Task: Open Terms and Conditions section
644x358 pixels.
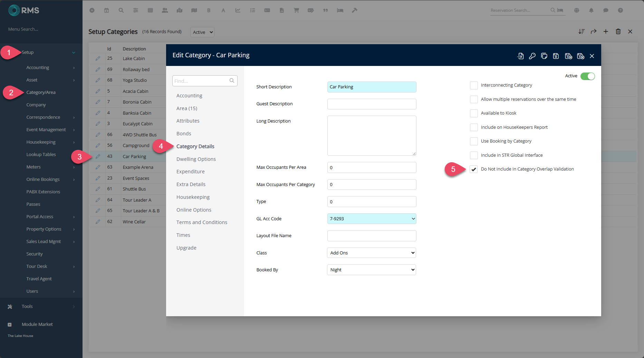Action: pos(202,222)
